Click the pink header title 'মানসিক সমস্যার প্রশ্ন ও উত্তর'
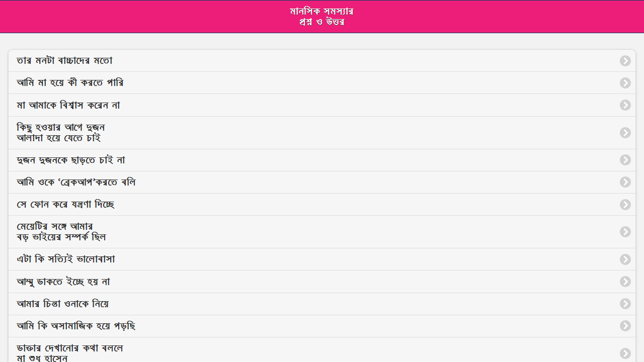 tap(322, 17)
